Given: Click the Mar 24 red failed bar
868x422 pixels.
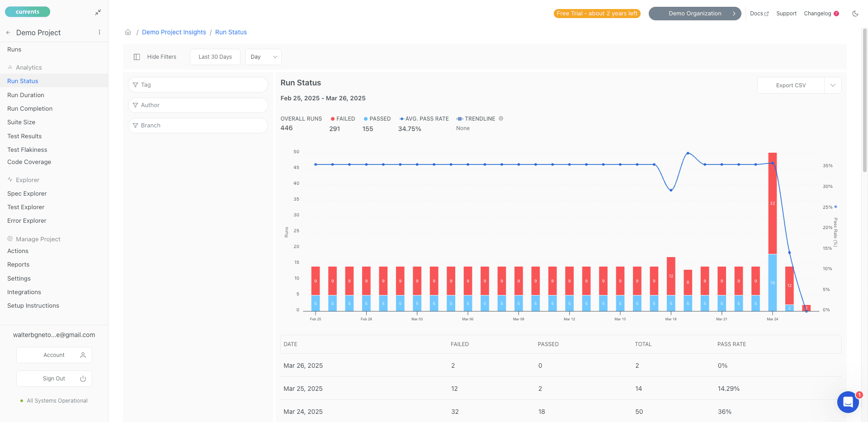Looking at the screenshot, I should (x=773, y=203).
